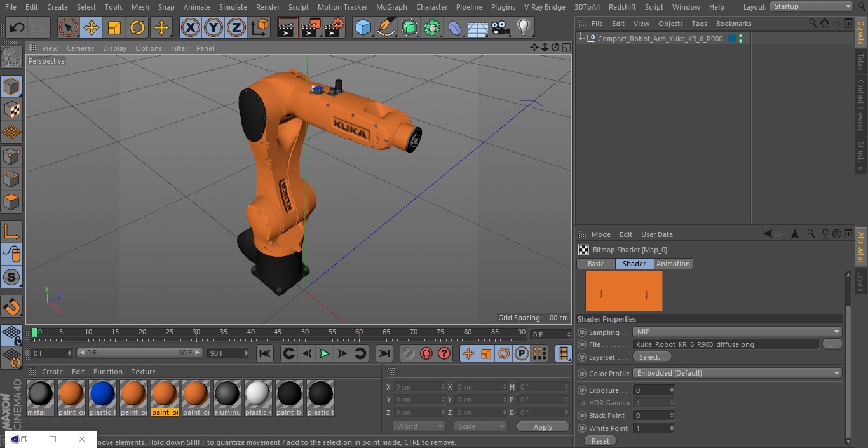Open the Layout dropdown
Screen dimensions: 868x448
click(x=812, y=6)
